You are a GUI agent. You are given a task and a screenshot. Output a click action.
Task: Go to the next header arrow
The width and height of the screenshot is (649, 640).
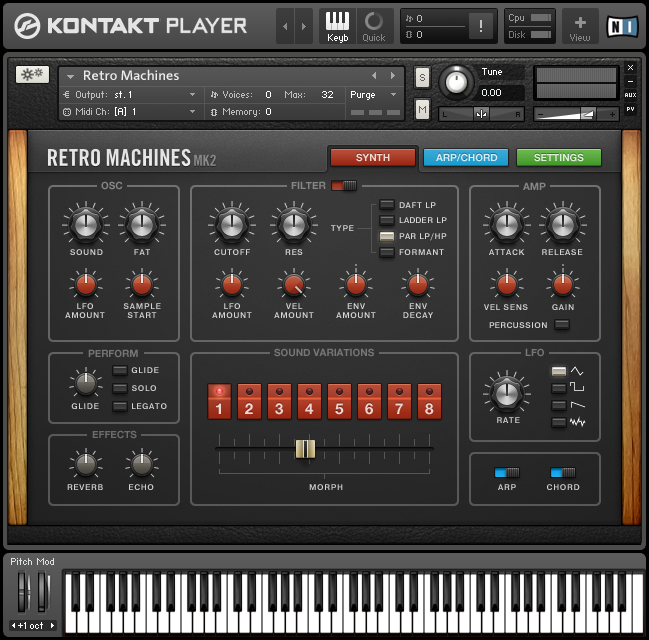click(304, 26)
